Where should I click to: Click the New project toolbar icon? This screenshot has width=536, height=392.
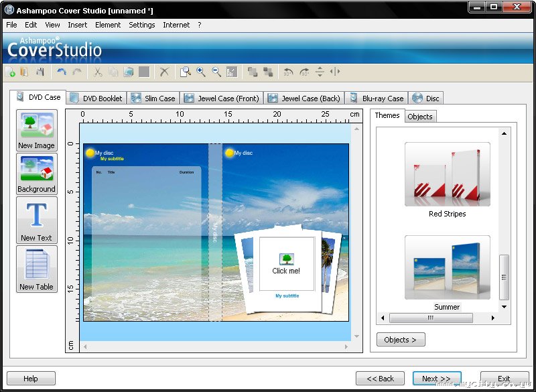pos(10,72)
